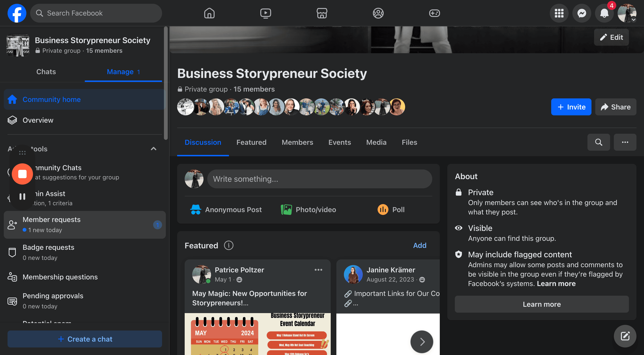Viewport: 644px width, 355px height.
Task: Click the Facebook logo icon
Action: pos(17,13)
